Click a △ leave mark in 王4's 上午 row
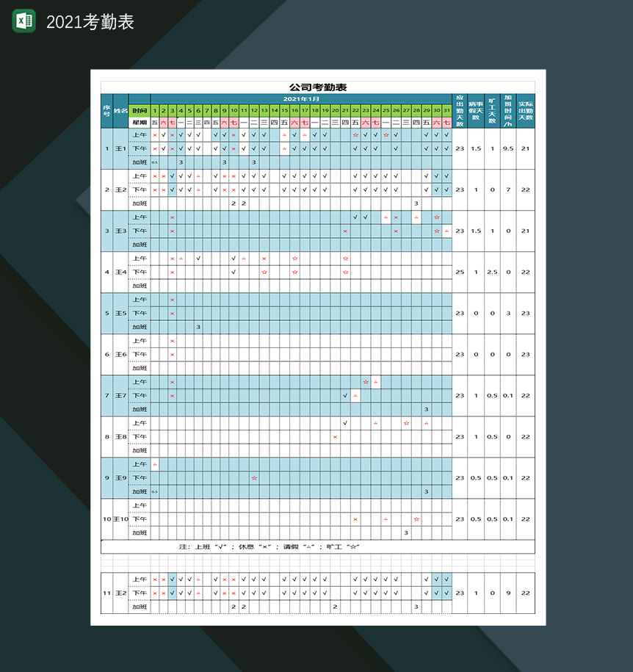 click(x=181, y=258)
